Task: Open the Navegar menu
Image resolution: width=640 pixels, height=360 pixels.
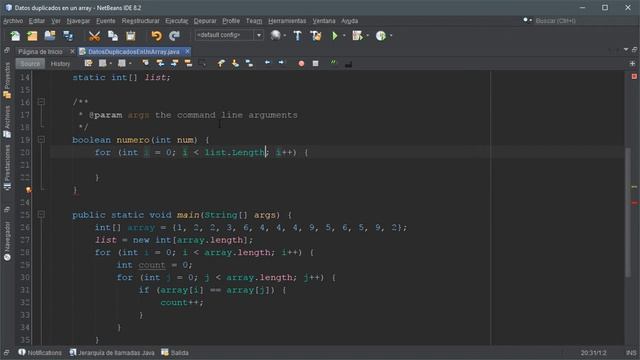Action: 78,21
